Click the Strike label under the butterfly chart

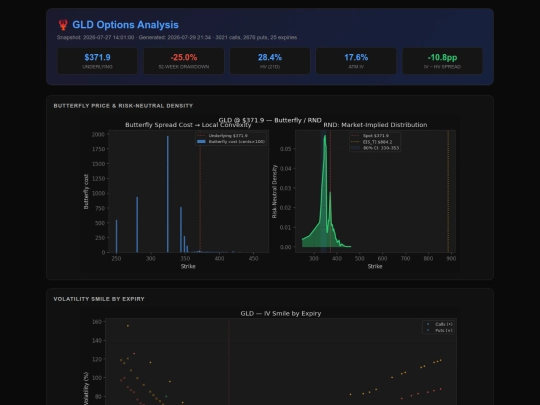[188, 266]
